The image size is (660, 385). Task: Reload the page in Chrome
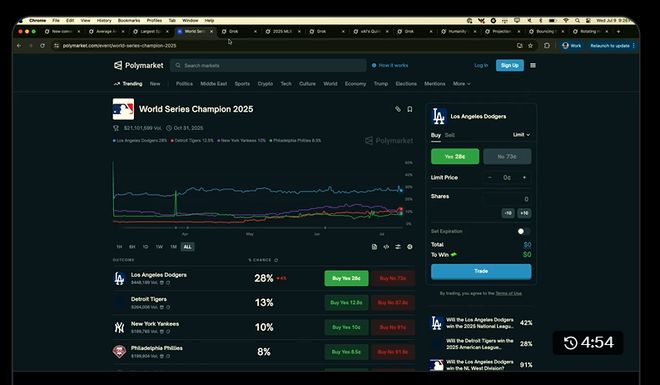(43, 45)
